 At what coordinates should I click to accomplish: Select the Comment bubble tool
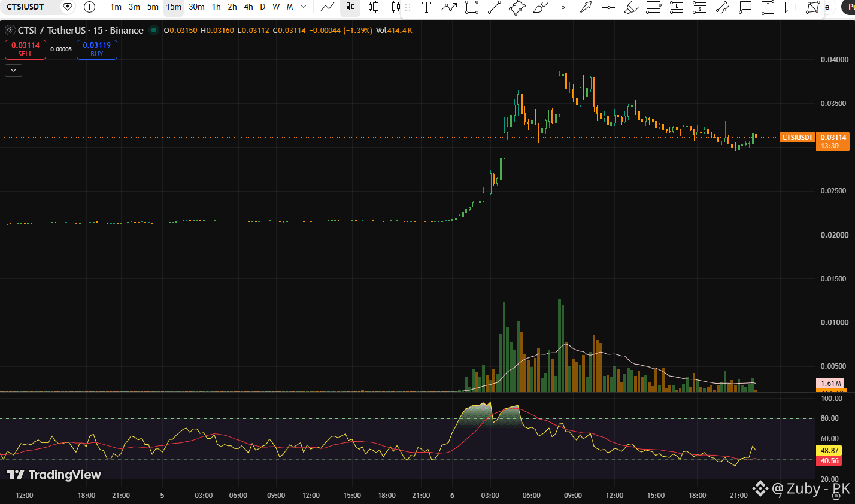[x=790, y=7]
